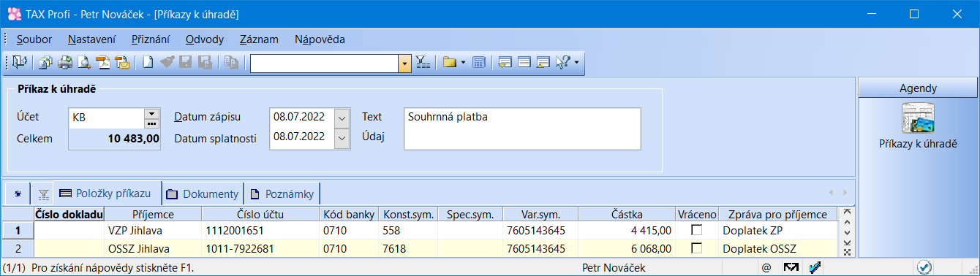980x276 pixels.
Task: Click the Datum zápisu date field
Action: click(x=302, y=117)
